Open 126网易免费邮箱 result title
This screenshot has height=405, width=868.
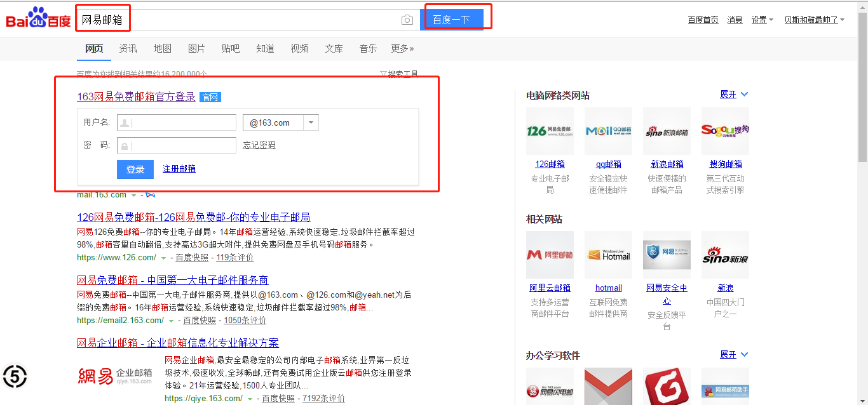(194, 217)
